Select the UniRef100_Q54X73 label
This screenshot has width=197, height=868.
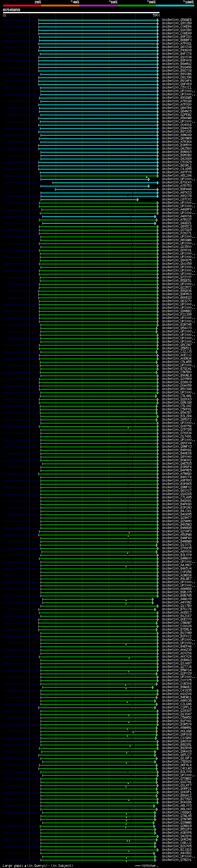(177, 328)
